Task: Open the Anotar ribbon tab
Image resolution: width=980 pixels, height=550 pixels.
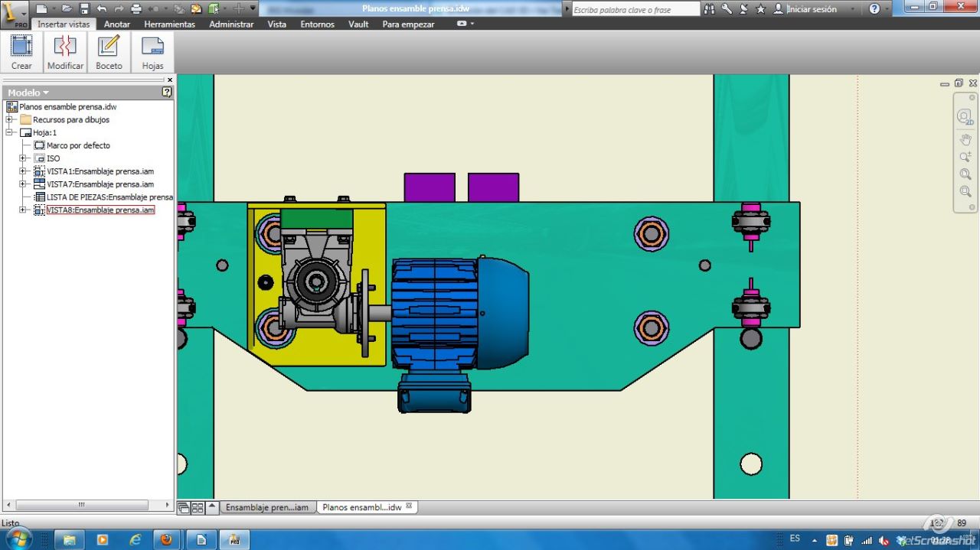Action: 117,24
